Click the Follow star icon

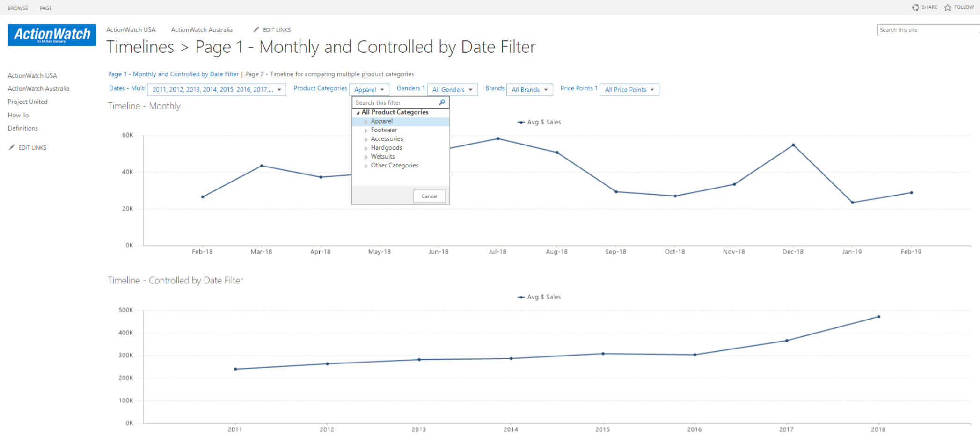(x=948, y=7)
